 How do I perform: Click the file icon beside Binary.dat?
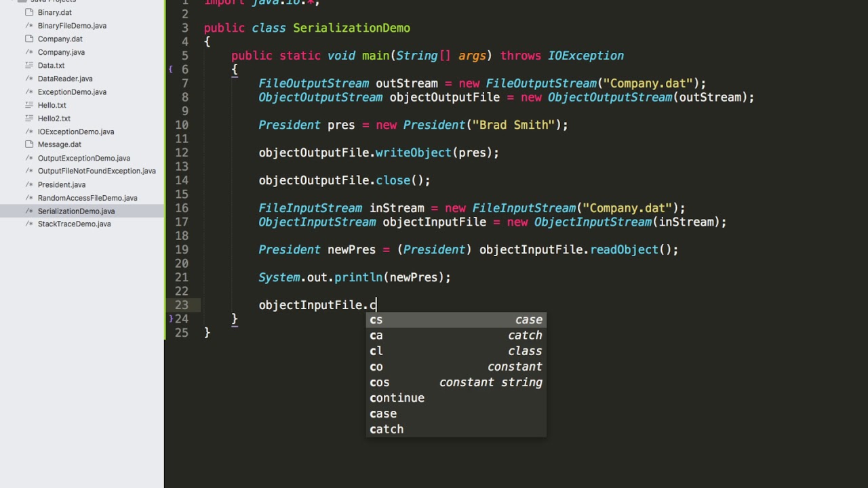[x=29, y=12]
